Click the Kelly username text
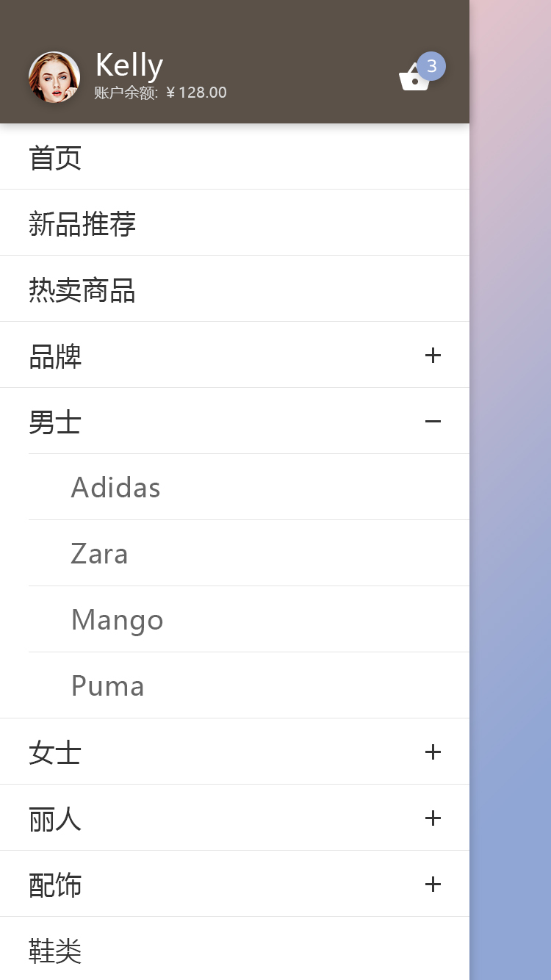The image size is (551, 980). [129, 65]
